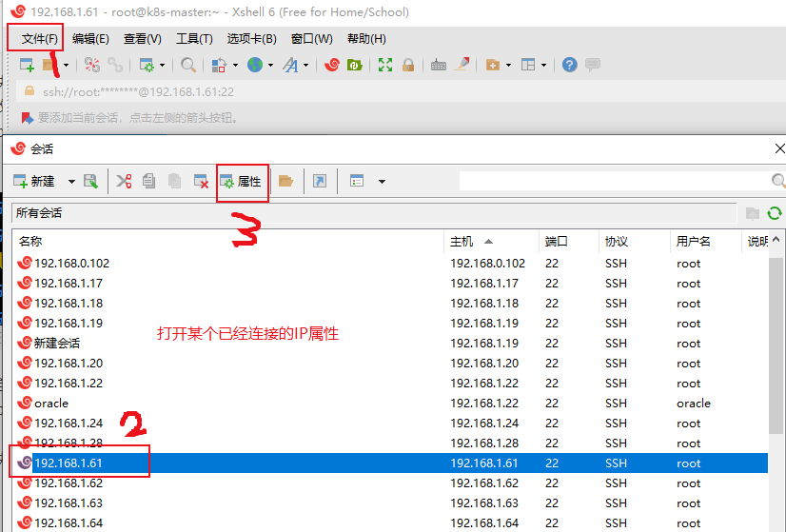Click the folder-plus icon in toolbar
The width and height of the screenshot is (786, 532).
(x=493, y=65)
